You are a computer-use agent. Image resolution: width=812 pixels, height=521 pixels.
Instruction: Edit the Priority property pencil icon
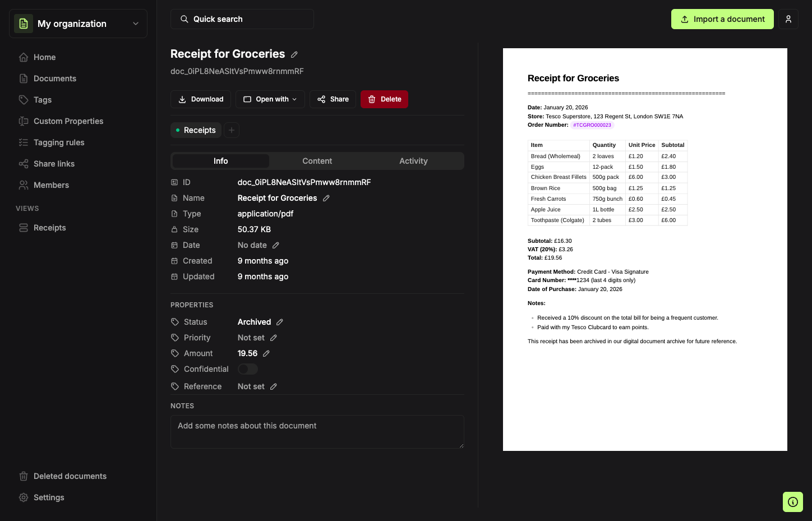[x=274, y=338]
